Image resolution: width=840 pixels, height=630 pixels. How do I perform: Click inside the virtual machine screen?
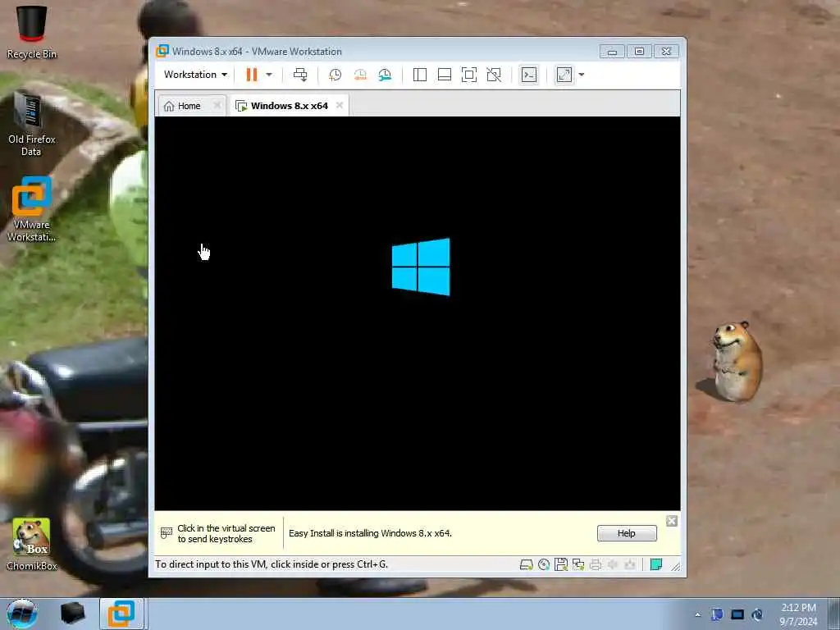click(418, 313)
